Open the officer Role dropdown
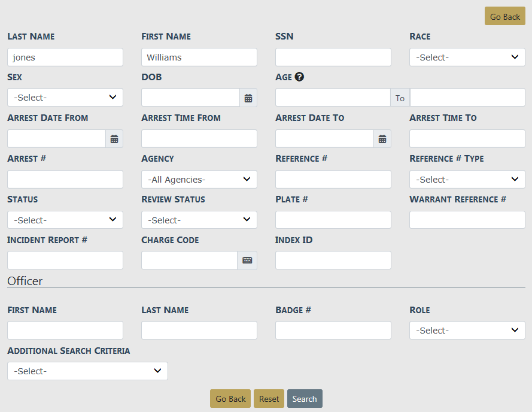This screenshot has width=532, height=412. pyautogui.click(x=467, y=331)
